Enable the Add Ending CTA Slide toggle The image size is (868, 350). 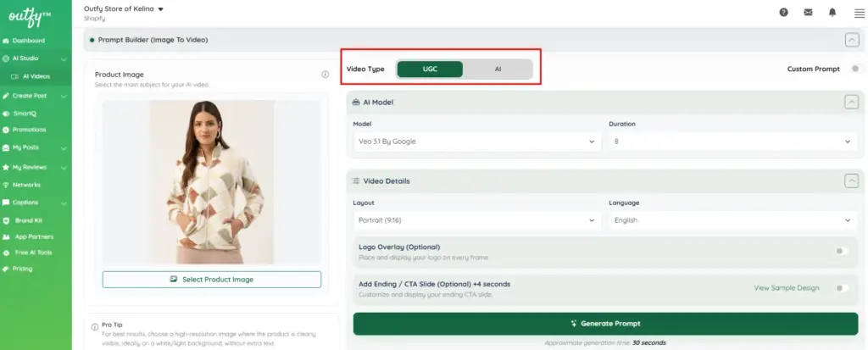[x=842, y=288]
